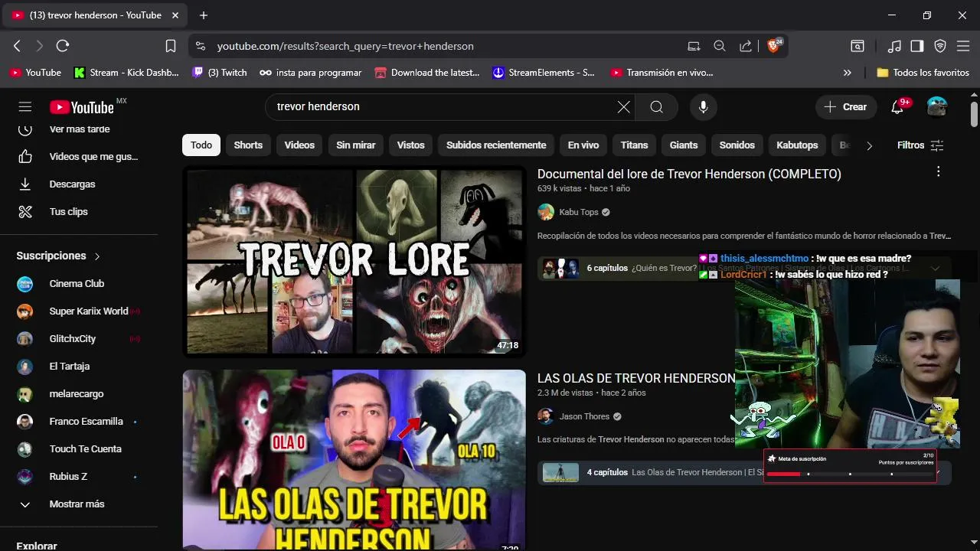This screenshot has width=980, height=551.
Task: Open the media playlist music note icon
Action: pos(894,46)
